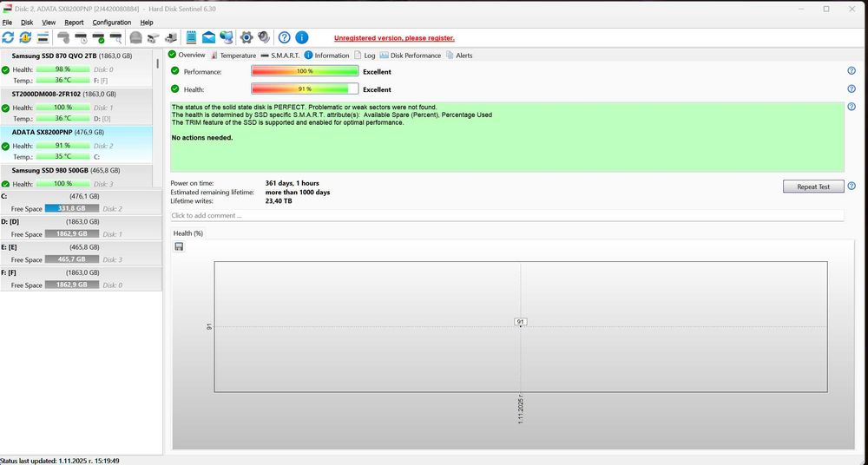
Task: Click help icon beside Health row
Action: click(x=852, y=88)
